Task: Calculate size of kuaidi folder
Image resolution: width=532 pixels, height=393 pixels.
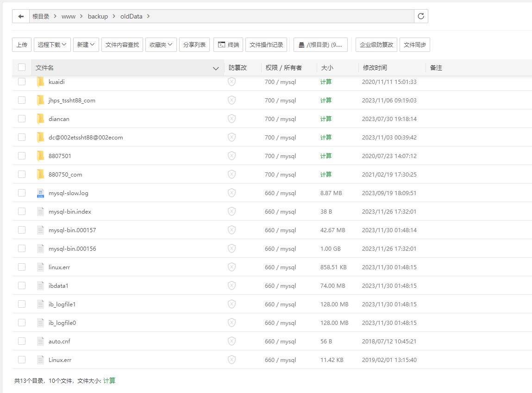Action: (325, 82)
